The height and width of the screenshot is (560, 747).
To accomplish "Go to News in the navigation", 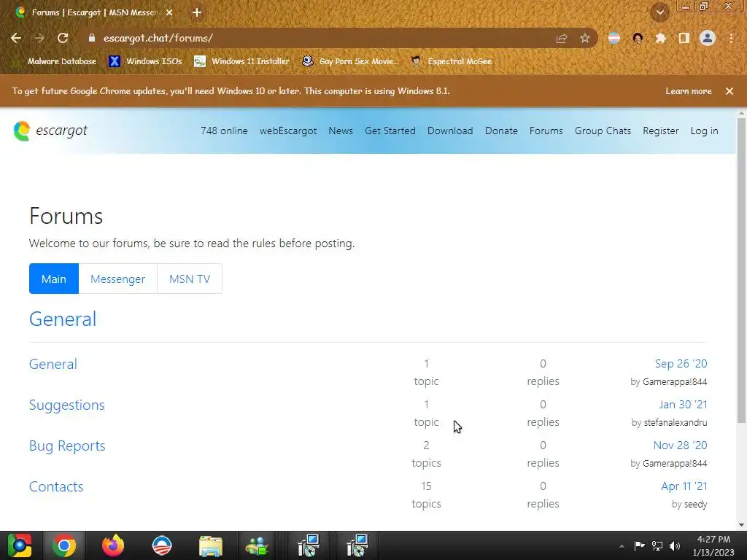I will pos(341,131).
